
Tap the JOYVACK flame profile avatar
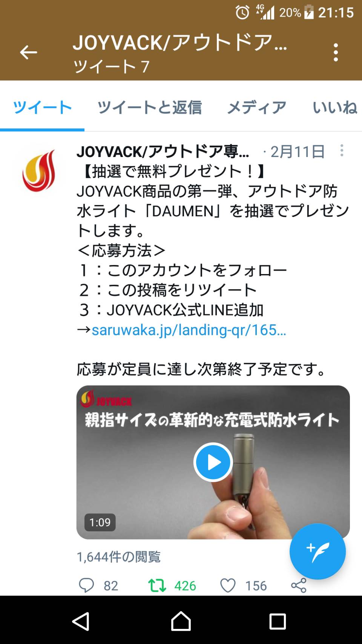coord(39,171)
